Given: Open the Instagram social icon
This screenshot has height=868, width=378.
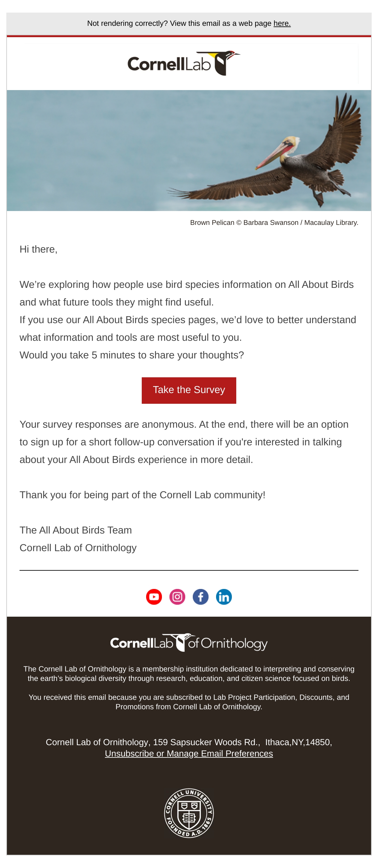Looking at the screenshot, I should [x=177, y=597].
